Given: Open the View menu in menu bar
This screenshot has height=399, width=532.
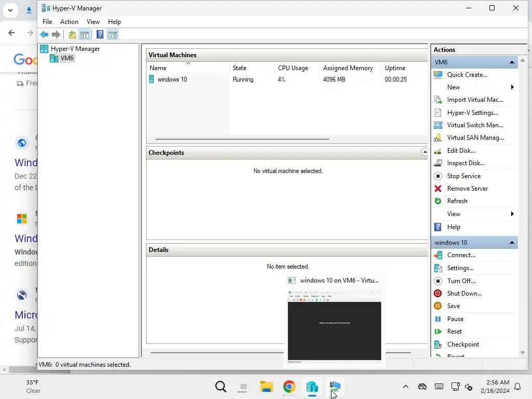Looking at the screenshot, I should [x=93, y=22].
